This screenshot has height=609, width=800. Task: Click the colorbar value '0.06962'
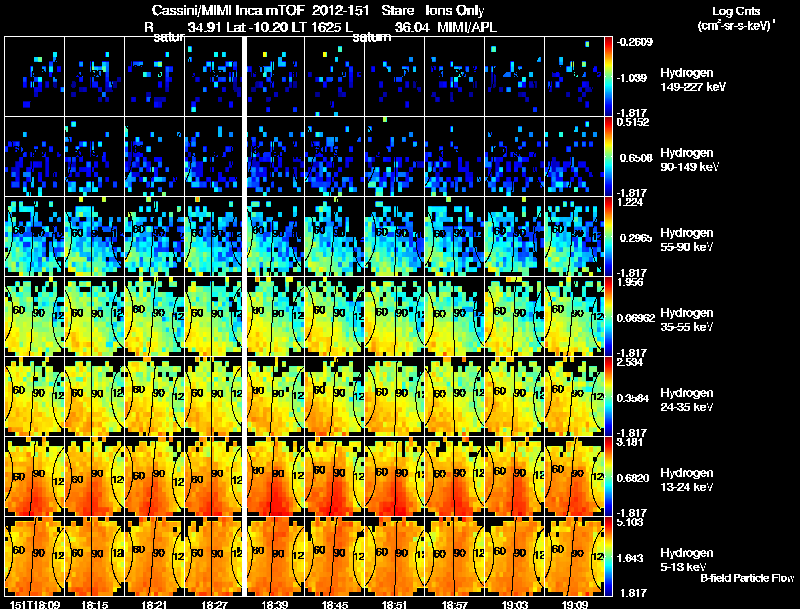click(x=636, y=318)
